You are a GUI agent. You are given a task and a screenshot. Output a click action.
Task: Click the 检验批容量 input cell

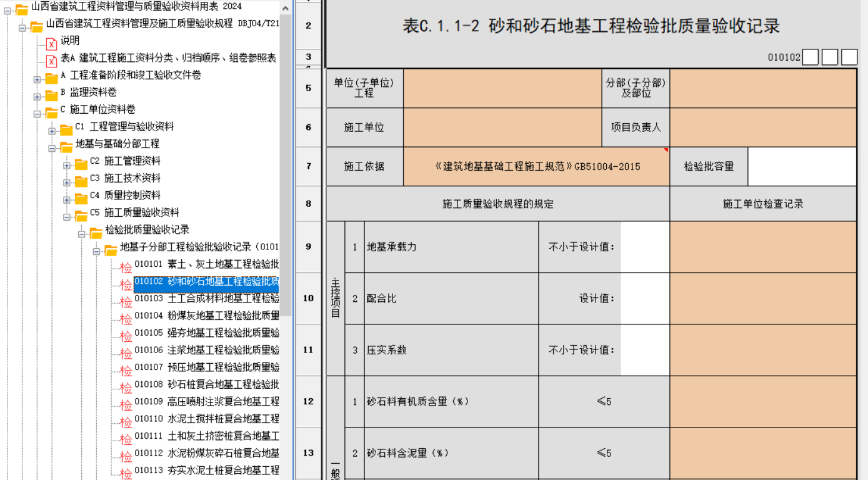point(802,166)
